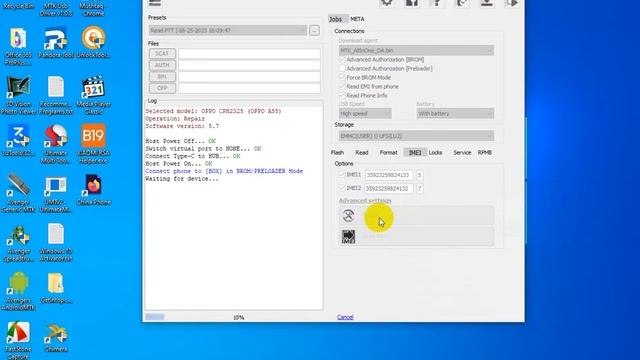Image resolution: width=640 pixels, height=360 pixels.
Task: Open the hamburger menu in the tool window
Action: [x=155, y=3]
